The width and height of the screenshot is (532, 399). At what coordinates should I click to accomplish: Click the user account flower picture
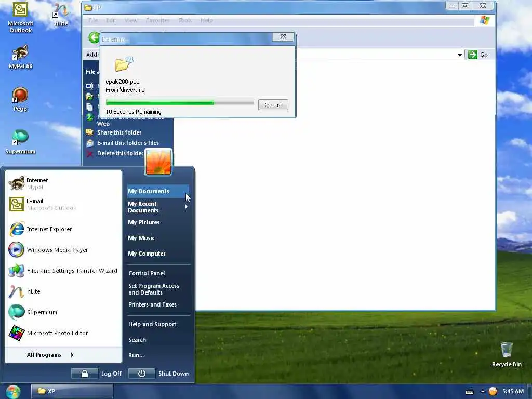(158, 162)
